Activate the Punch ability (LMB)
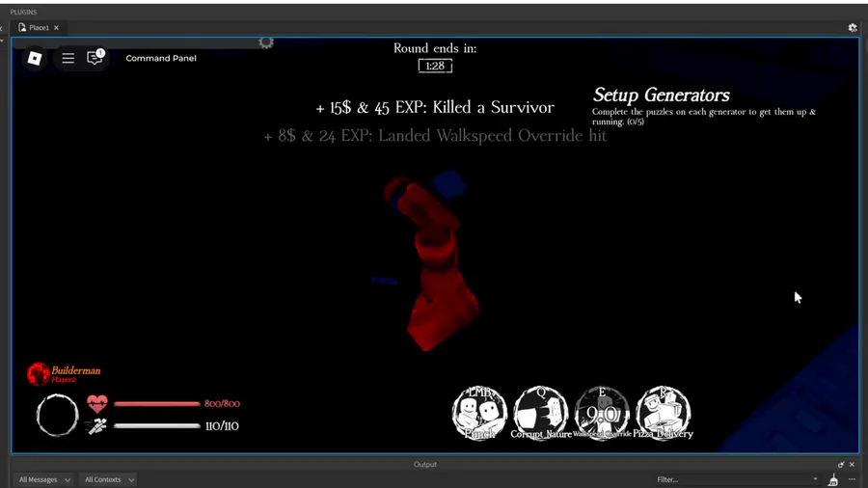 coord(480,414)
